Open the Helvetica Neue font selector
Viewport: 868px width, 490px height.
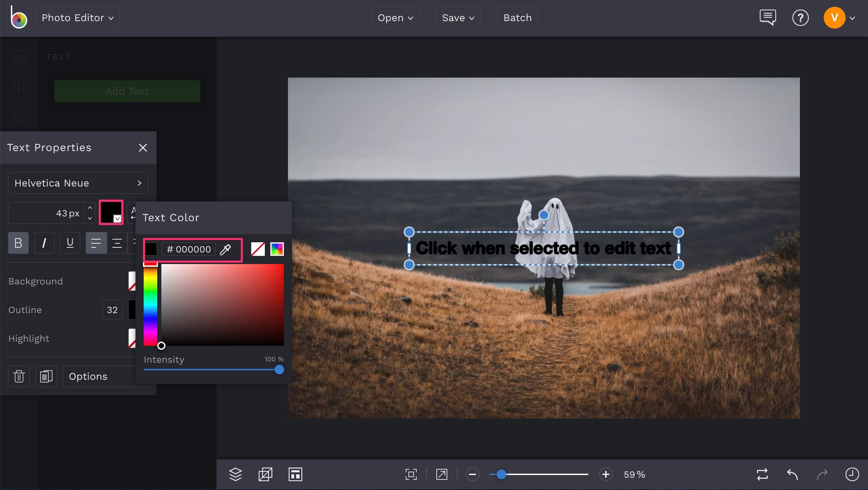[x=78, y=183]
